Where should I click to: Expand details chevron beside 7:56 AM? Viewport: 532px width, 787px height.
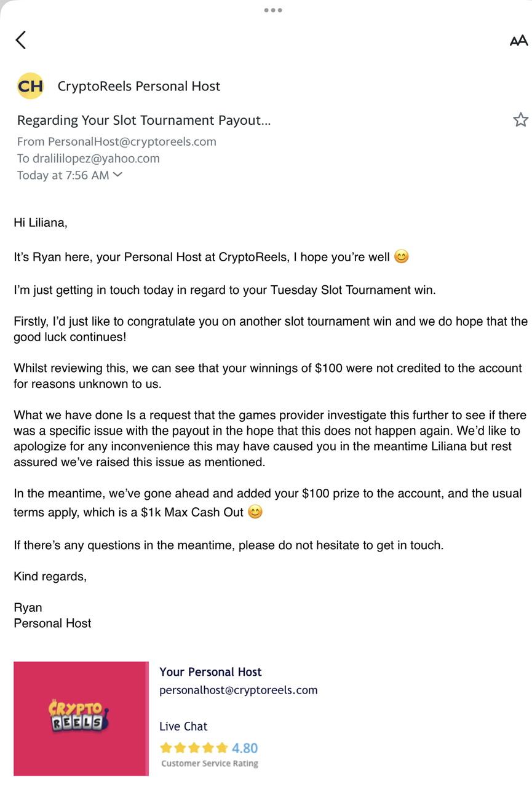point(117,175)
